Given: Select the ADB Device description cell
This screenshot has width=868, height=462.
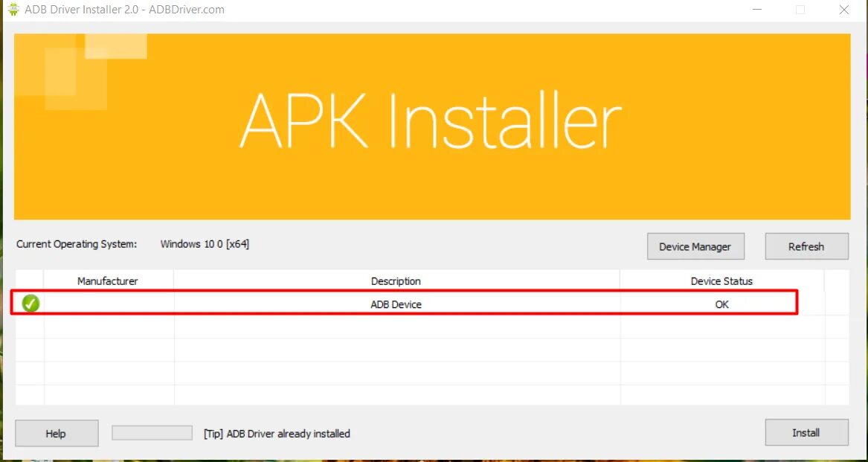Looking at the screenshot, I should (x=396, y=304).
